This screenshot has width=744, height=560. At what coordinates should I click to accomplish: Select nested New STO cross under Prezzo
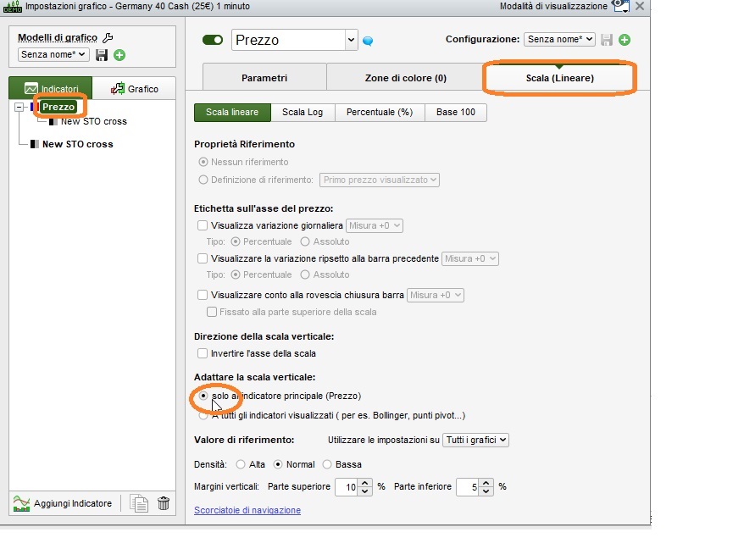pos(93,121)
